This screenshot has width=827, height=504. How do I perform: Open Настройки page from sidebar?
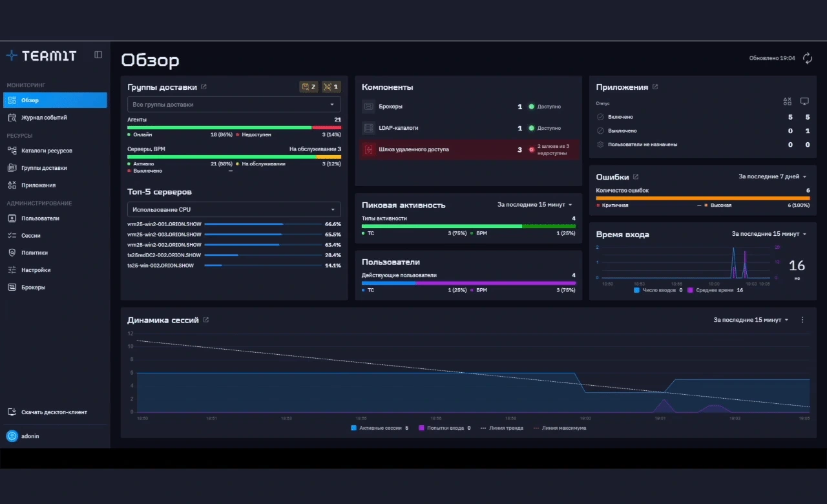[55, 270]
